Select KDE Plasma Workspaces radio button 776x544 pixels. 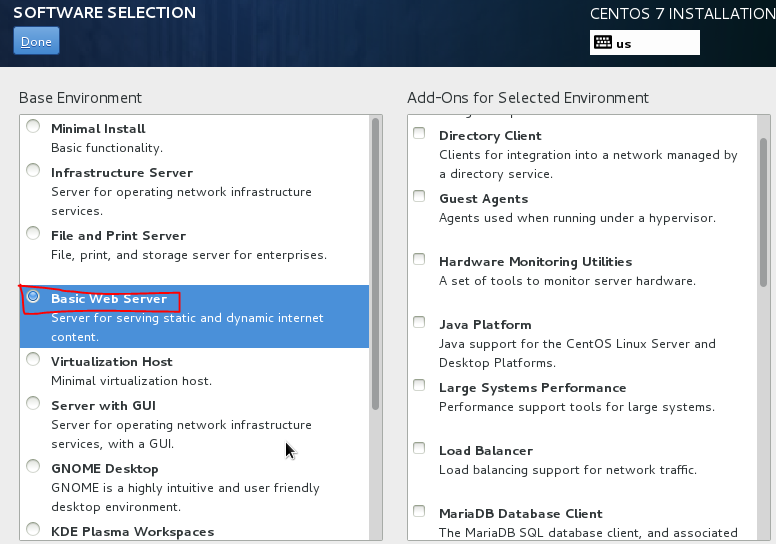click(33, 529)
